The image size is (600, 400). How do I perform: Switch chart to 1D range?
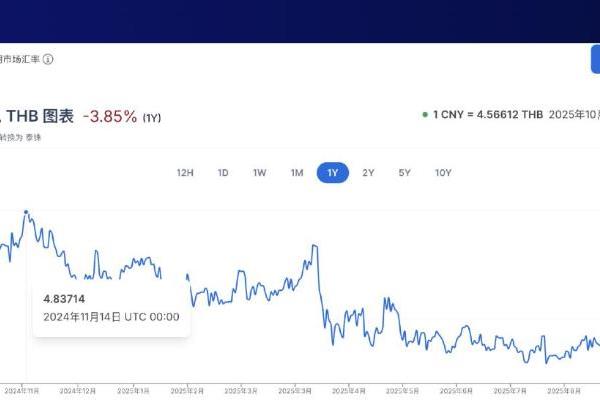[x=223, y=173]
